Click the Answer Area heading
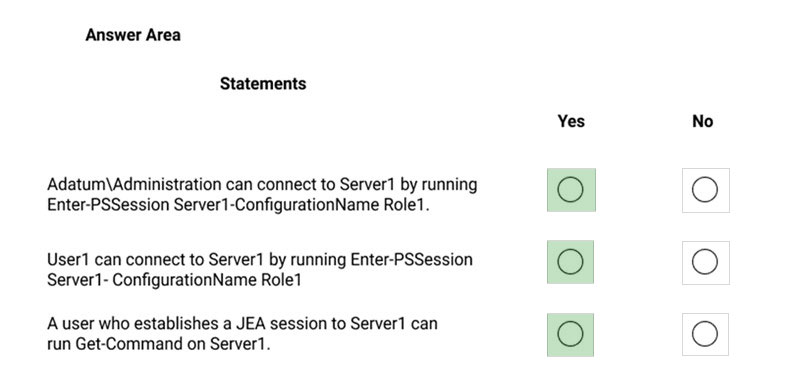The image size is (809, 374). (133, 35)
